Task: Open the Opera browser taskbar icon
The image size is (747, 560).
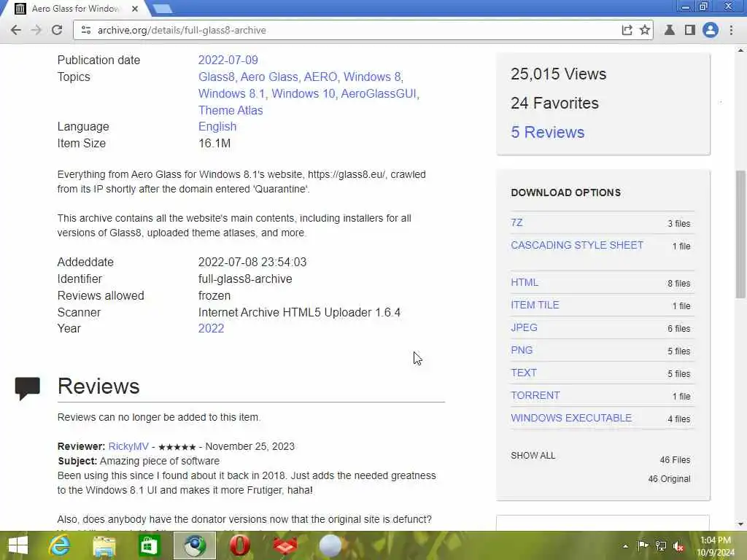Action: 239,545
